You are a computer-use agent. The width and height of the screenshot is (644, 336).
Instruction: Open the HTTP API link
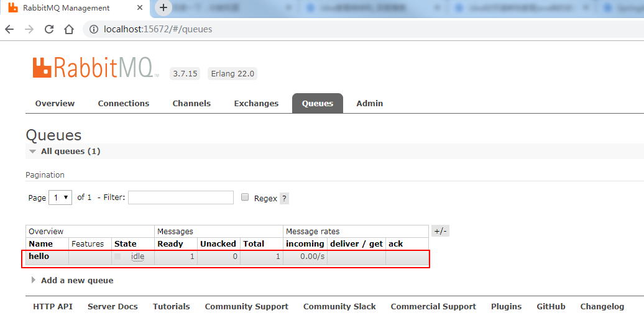(53, 306)
